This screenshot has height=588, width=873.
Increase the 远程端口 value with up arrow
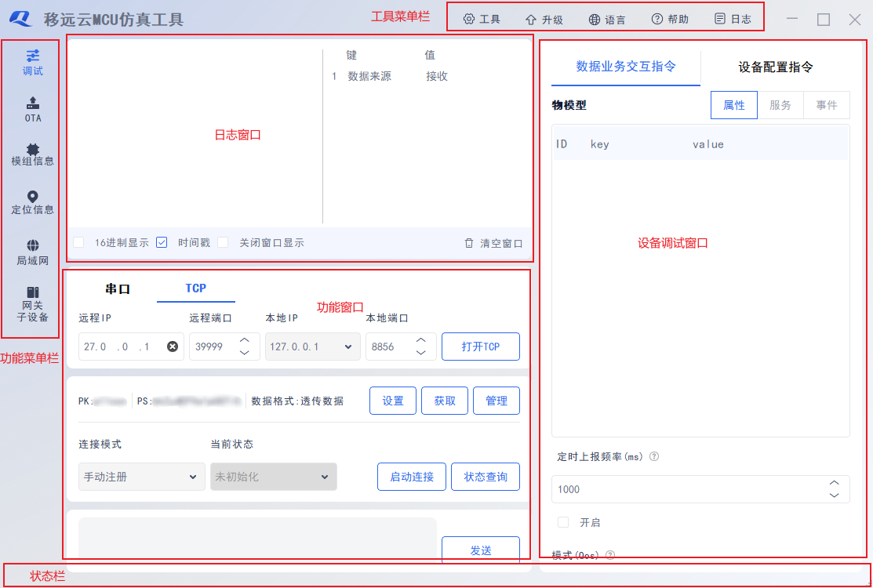(x=244, y=340)
